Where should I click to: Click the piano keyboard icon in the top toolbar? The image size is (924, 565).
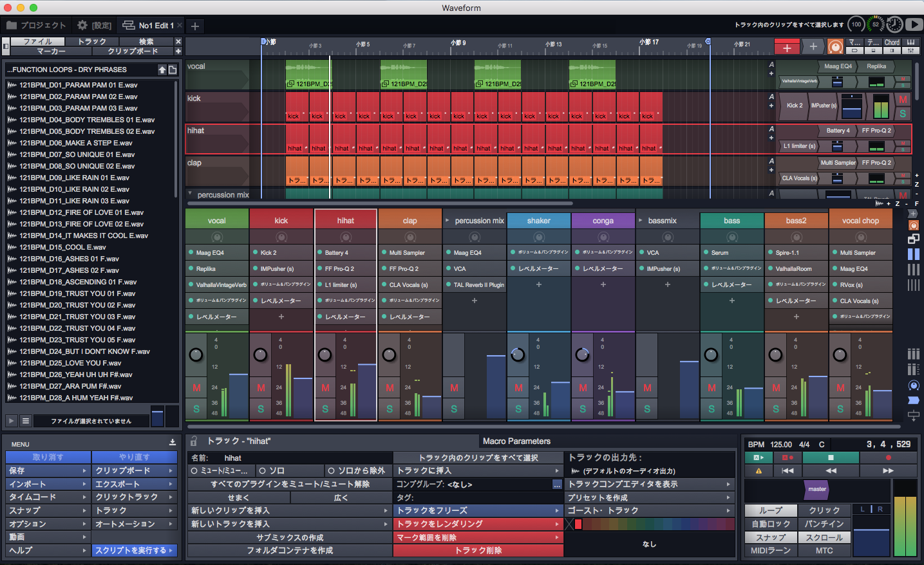(x=910, y=42)
